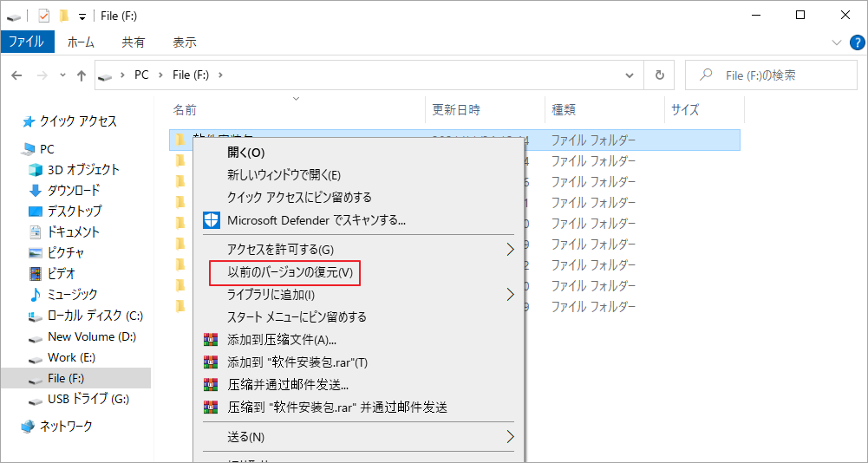The height and width of the screenshot is (463, 868).
Task: Select File (F:) drive in the sidebar
Action: pos(75,378)
